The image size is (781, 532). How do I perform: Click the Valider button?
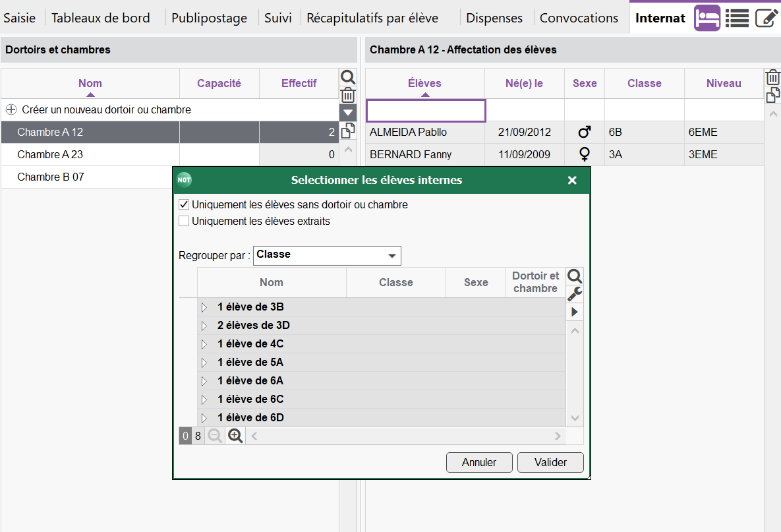(x=550, y=462)
